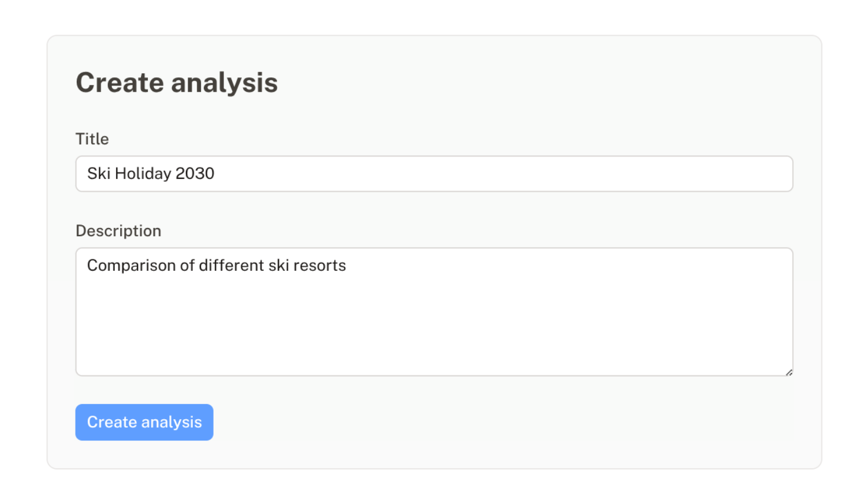
Task: Click the 'Create analysis' heading
Action: pos(176,82)
